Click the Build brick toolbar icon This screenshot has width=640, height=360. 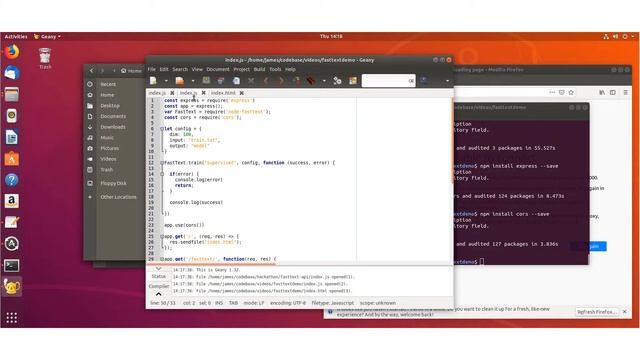(311, 81)
